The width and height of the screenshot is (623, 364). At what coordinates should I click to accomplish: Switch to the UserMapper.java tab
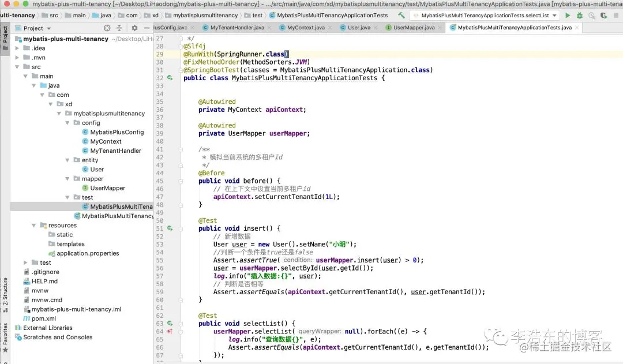click(414, 28)
